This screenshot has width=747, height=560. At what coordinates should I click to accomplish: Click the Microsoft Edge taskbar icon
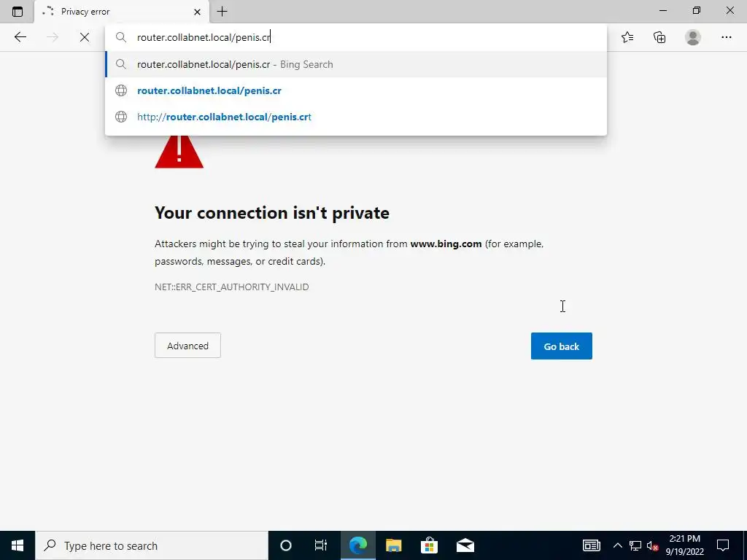pyautogui.click(x=357, y=545)
